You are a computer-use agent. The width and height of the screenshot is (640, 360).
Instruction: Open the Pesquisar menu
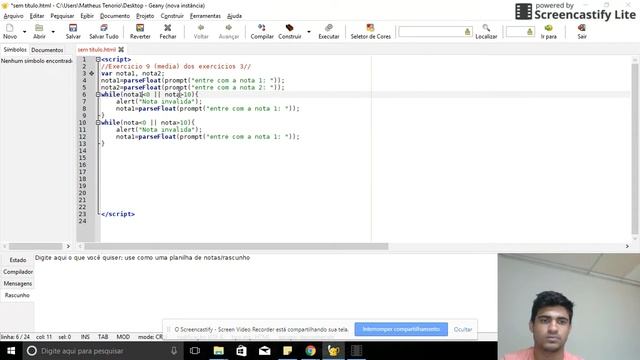coord(62,16)
